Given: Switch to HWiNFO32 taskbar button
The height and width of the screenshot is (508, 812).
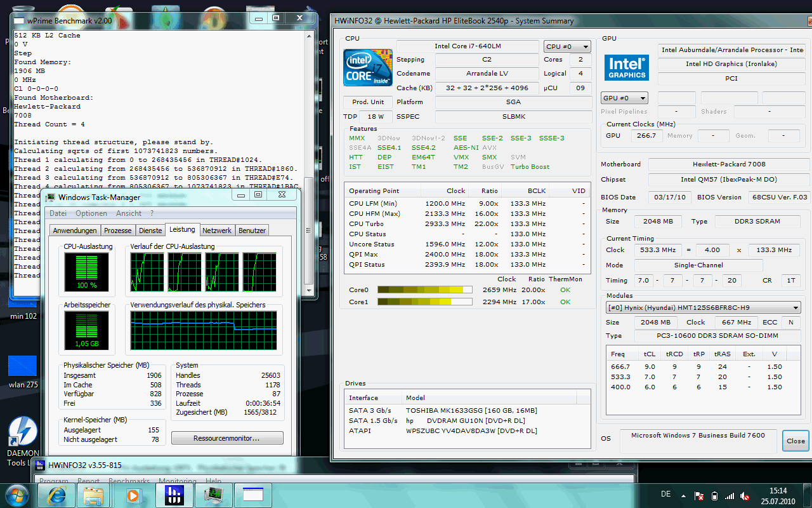Looking at the screenshot, I should point(174,495).
